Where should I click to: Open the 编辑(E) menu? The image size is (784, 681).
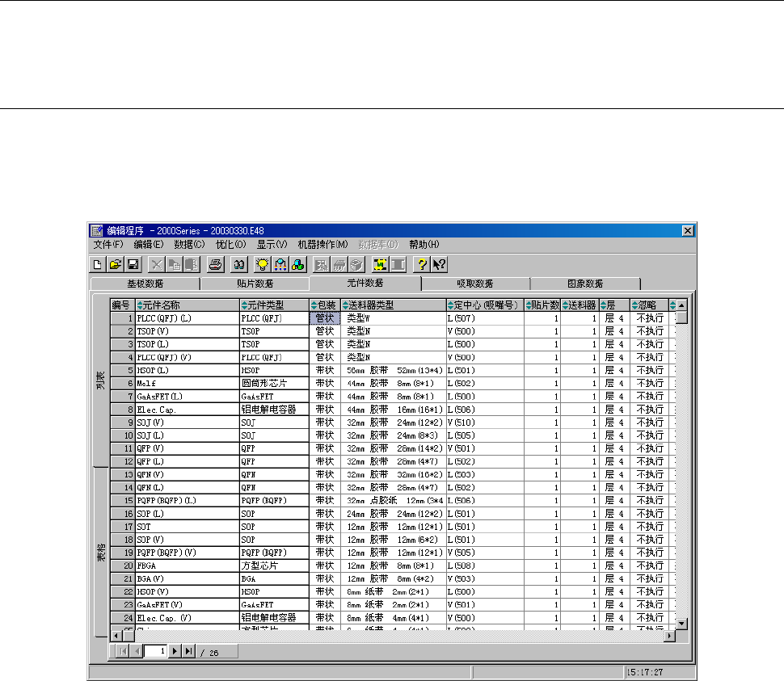(x=149, y=244)
